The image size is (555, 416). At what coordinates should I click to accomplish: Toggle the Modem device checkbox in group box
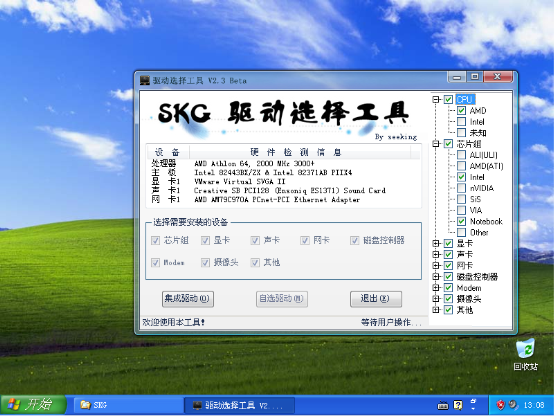coord(155,262)
